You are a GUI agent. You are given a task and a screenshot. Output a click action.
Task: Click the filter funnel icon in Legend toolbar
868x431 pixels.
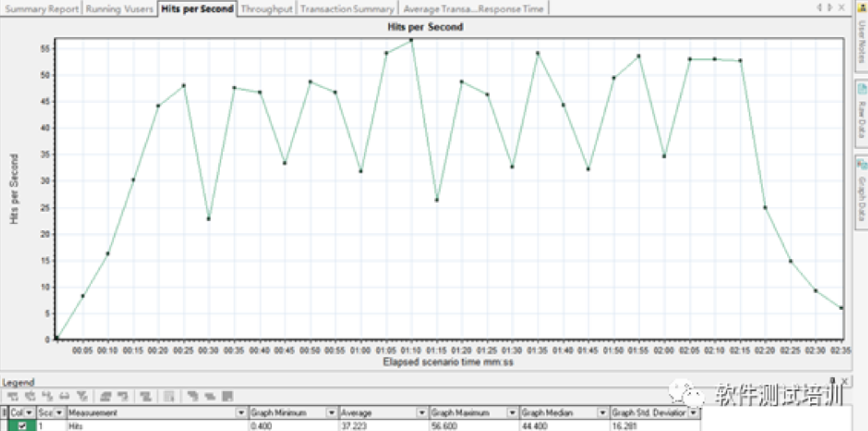click(82, 396)
